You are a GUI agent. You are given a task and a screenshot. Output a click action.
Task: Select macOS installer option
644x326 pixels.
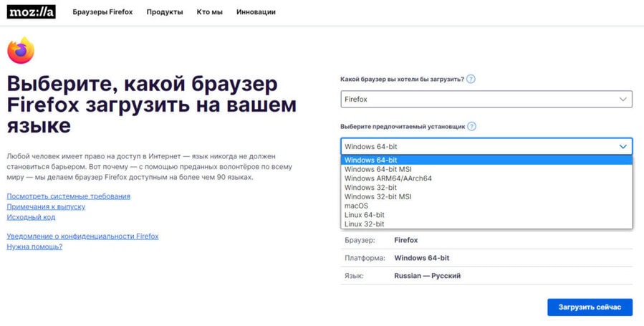pos(486,206)
